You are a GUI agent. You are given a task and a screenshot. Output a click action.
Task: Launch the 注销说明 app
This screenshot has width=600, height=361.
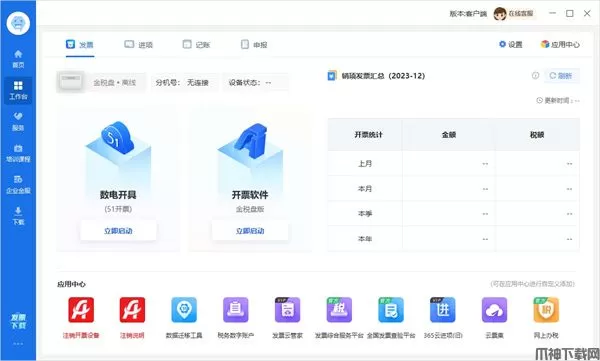click(132, 318)
